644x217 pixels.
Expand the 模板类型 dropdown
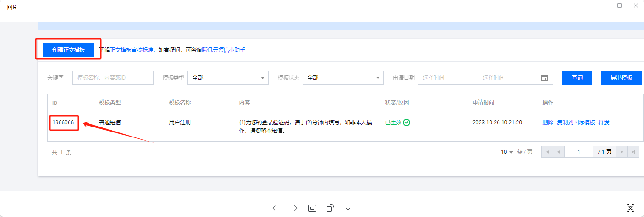coord(228,78)
